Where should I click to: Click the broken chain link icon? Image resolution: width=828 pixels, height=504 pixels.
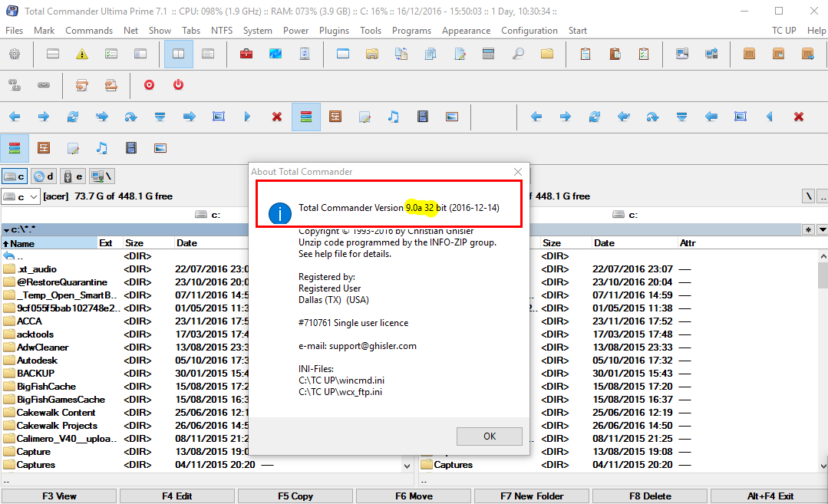tap(15, 85)
